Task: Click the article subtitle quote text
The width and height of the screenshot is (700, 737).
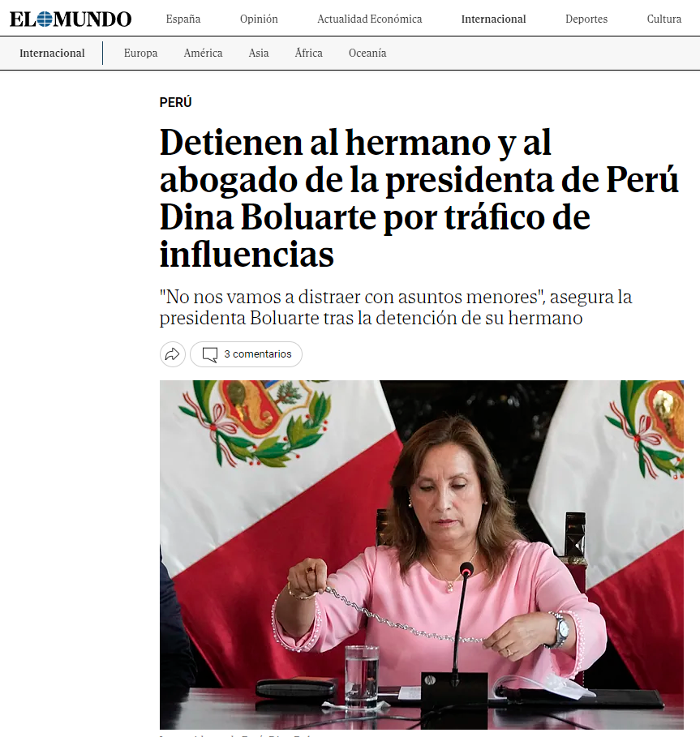Action: 396,307
